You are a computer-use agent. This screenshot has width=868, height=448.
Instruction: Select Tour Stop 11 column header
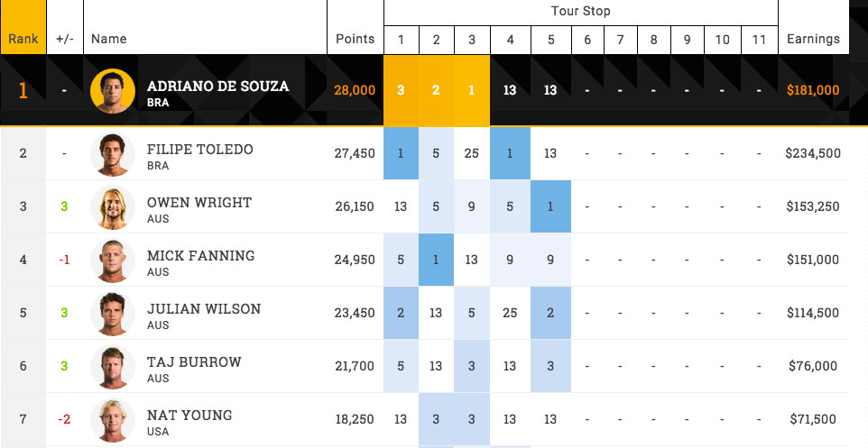[759, 40]
